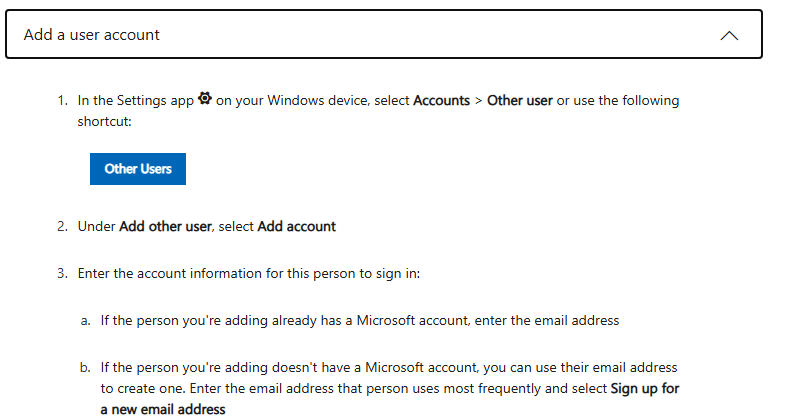Click the bold Other user text
This screenshot has width=799, height=419.
(520, 100)
